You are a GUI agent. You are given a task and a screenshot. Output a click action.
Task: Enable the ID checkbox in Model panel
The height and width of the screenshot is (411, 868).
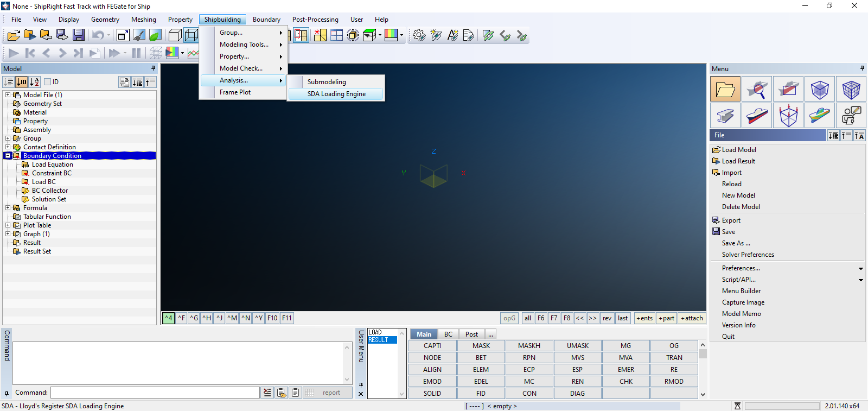[48, 82]
